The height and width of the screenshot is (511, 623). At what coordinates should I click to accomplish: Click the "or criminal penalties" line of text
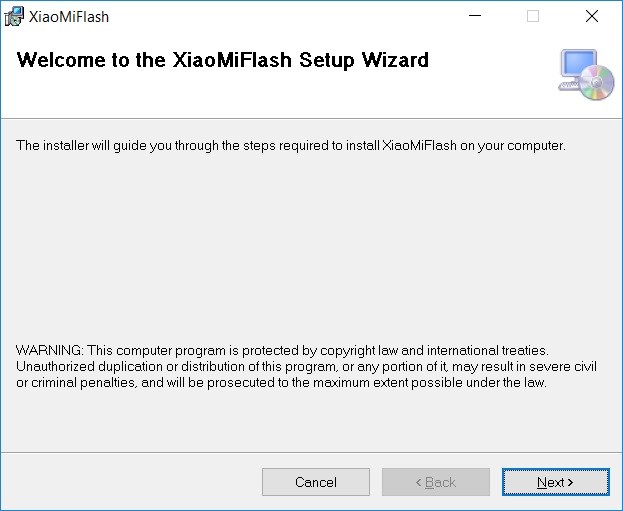coord(281,382)
